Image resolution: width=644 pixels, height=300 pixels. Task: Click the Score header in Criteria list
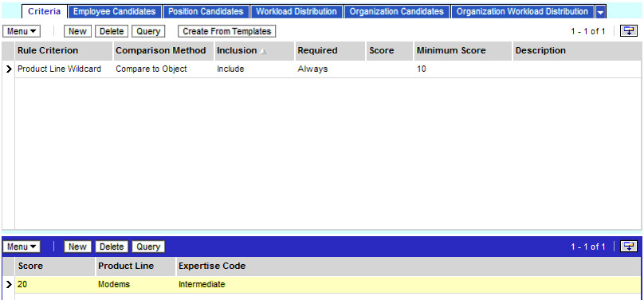[x=390, y=50]
